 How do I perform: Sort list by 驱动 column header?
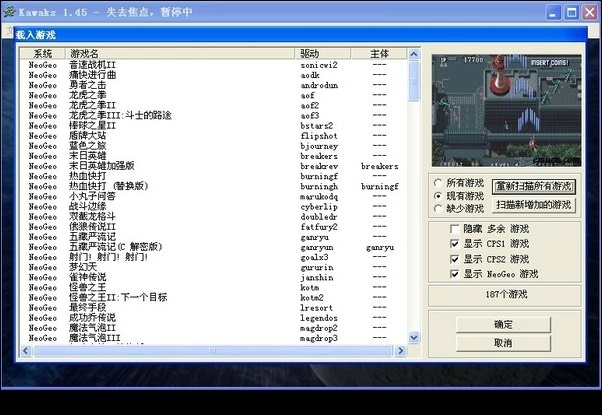322,53
